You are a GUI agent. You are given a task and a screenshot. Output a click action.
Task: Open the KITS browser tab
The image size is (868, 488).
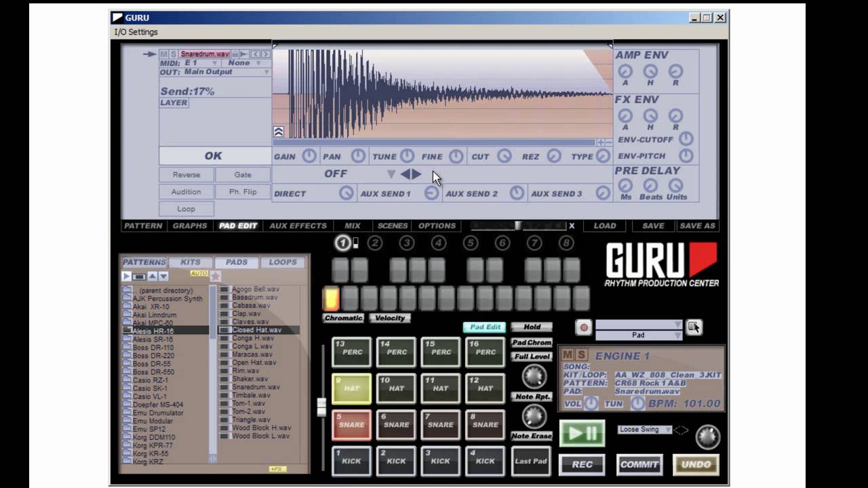(191, 262)
